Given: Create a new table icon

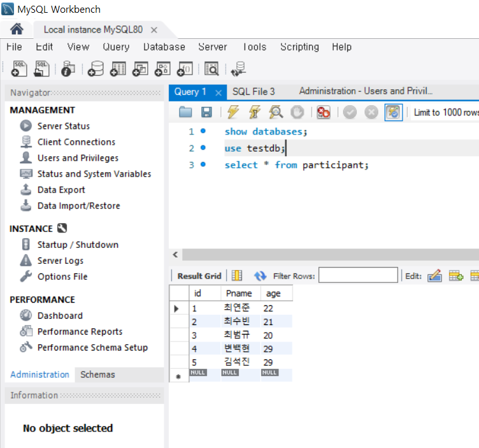Looking at the screenshot, I should pyautogui.click(x=118, y=68).
